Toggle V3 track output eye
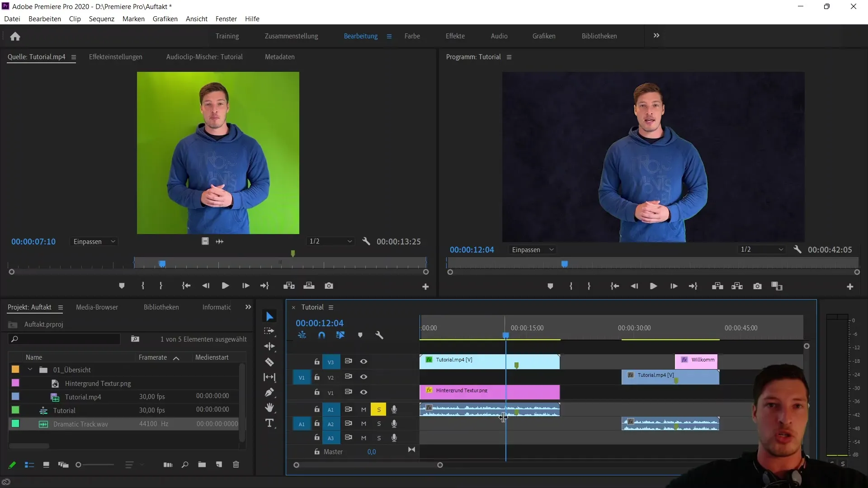The image size is (868, 488). click(x=363, y=361)
